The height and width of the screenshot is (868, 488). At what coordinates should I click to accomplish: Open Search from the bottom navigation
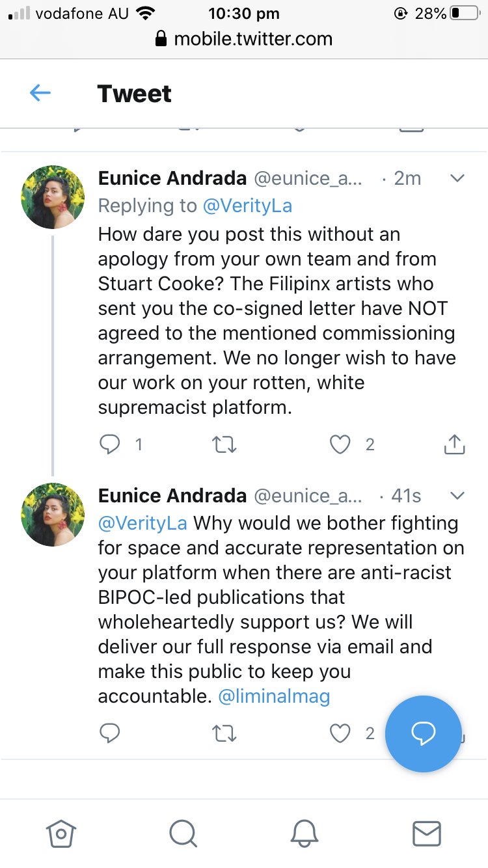pyautogui.click(x=183, y=833)
